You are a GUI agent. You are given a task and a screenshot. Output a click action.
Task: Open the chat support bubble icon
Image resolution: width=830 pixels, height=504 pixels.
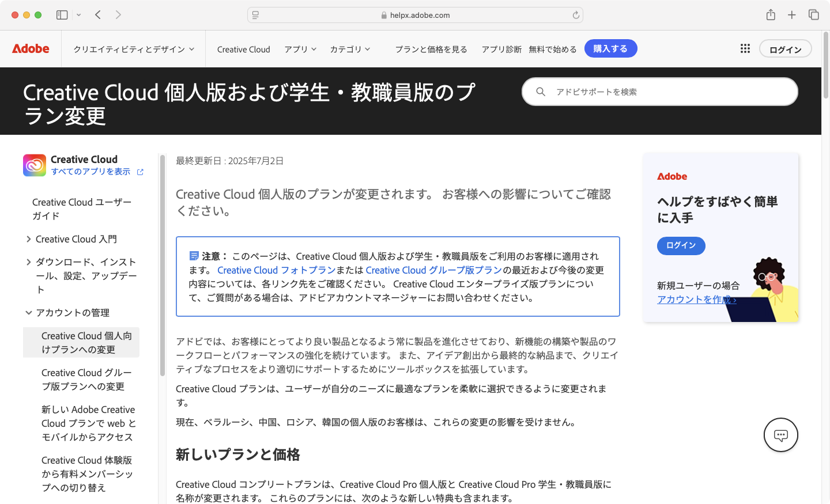781,435
